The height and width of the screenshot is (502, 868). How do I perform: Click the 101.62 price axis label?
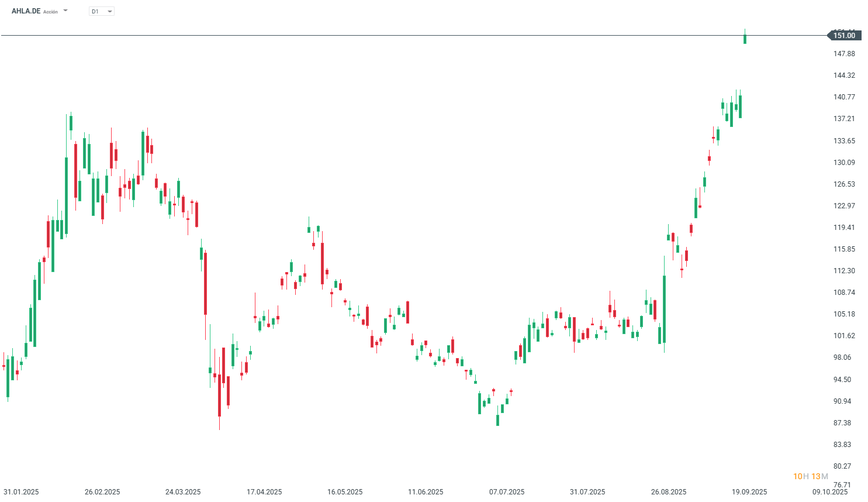844,336
